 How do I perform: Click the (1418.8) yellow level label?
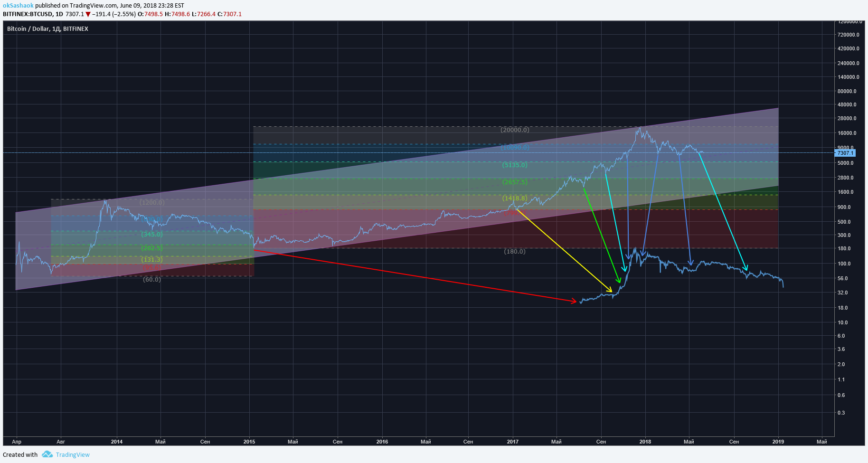pos(515,198)
